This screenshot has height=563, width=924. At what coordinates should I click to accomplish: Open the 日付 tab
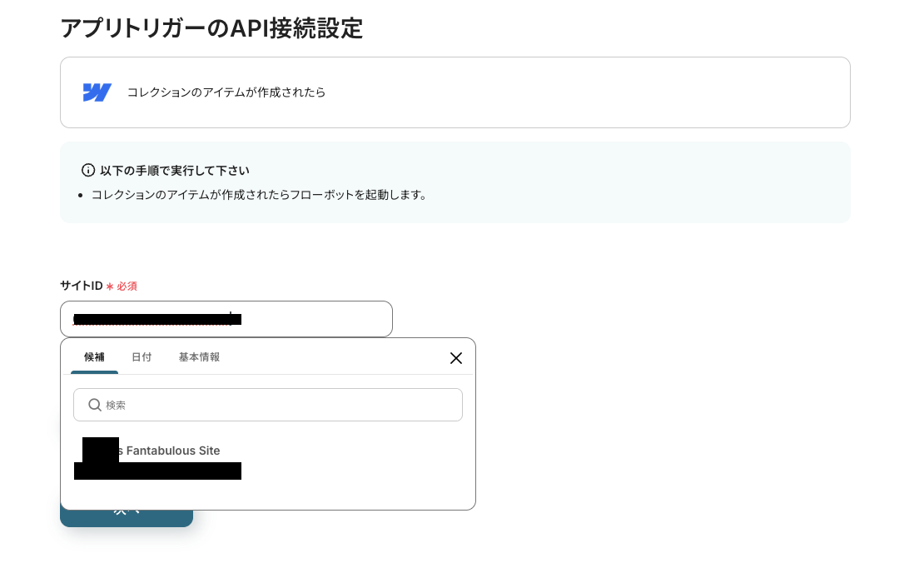[142, 357]
